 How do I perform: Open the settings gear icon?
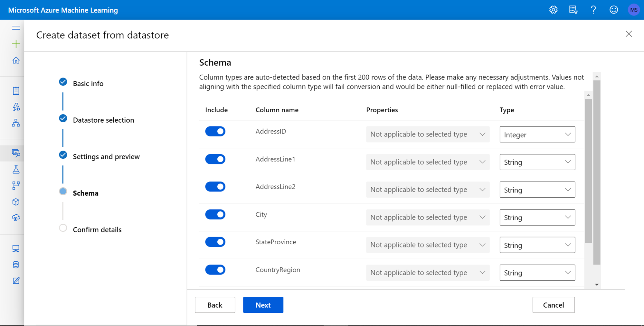pos(553,10)
